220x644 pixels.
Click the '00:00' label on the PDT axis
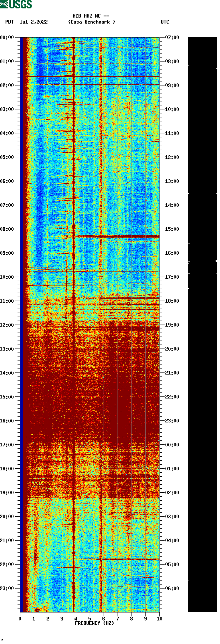click(7, 38)
